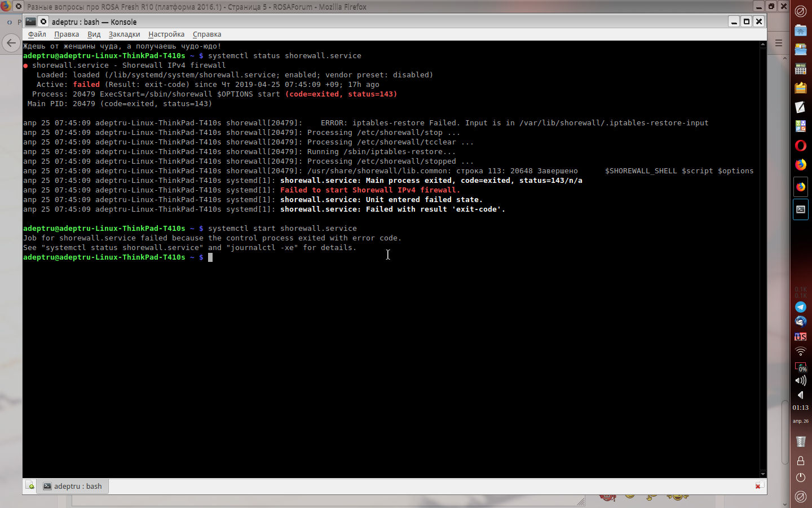Open Telegram from the system tray
Screen dimensions: 812x508
[x=800, y=307]
